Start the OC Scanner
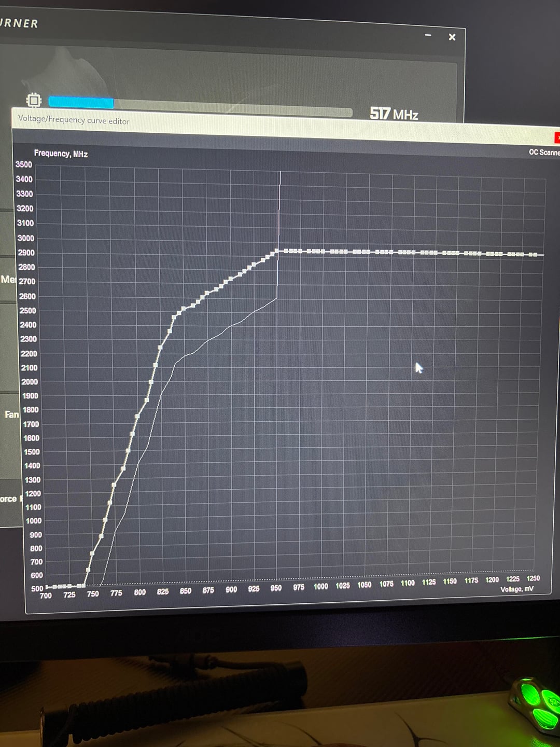 point(544,152)
